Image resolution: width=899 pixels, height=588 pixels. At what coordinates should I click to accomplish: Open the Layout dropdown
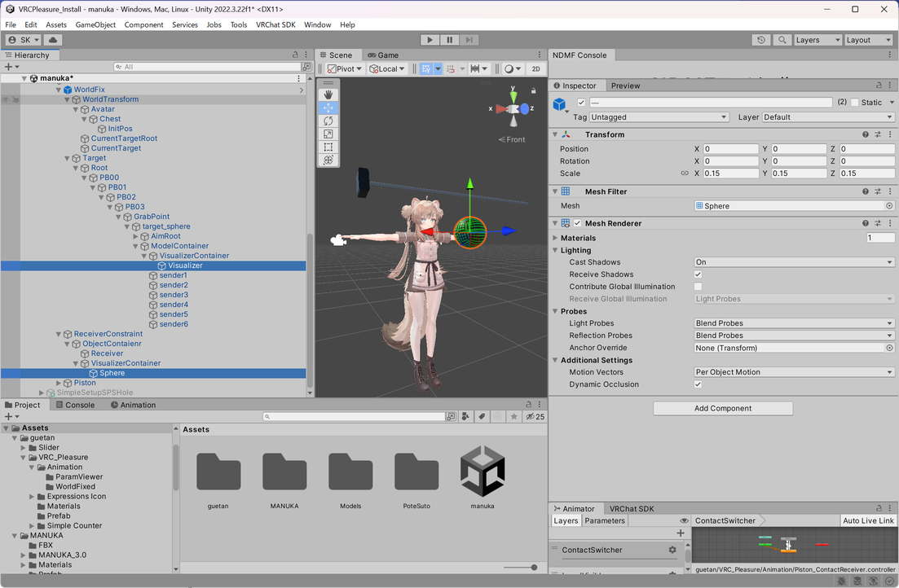(869, 40)
